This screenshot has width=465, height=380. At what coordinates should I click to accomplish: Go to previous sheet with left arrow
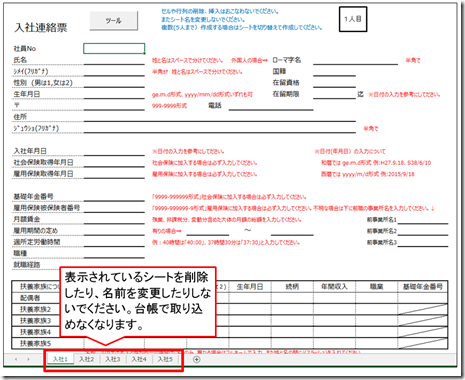click(16, 359)
